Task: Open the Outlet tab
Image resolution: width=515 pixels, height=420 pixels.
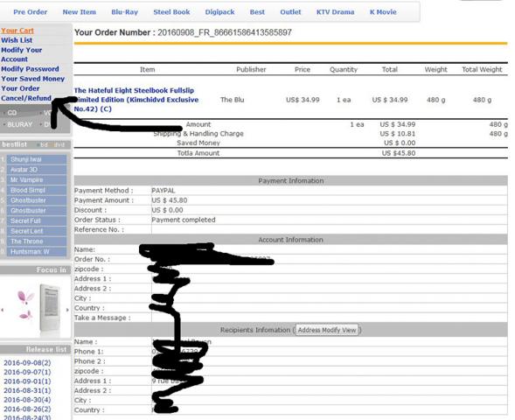Action: [290, 12]
